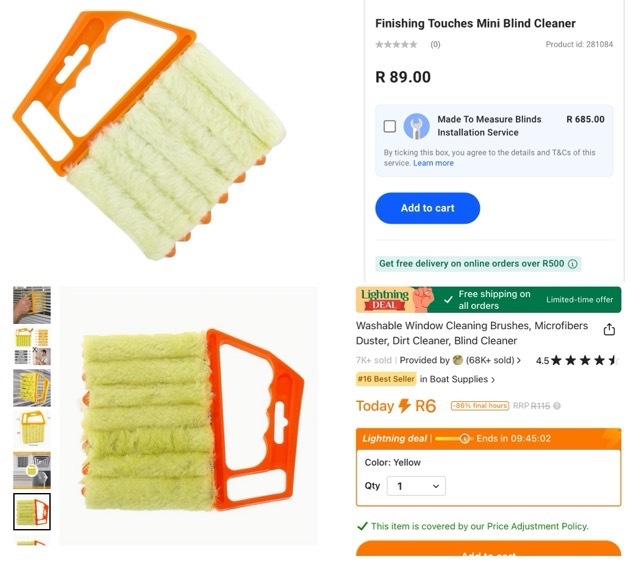Select the thumbnail of brush on blinds
The width and height of the screenshot is (640, 564).
[x=32, y=388]
